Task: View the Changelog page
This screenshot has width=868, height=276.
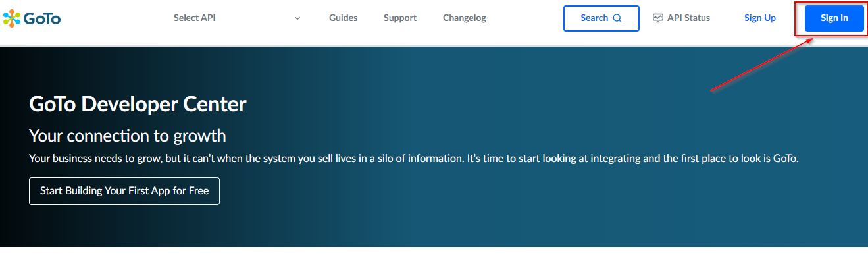Action: pos(465,18)
